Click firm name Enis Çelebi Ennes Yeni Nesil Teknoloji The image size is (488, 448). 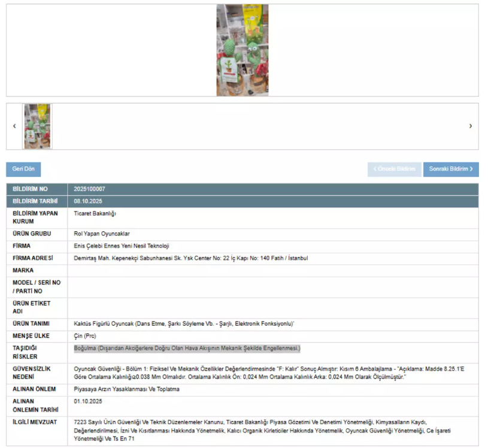click(122, 246)
